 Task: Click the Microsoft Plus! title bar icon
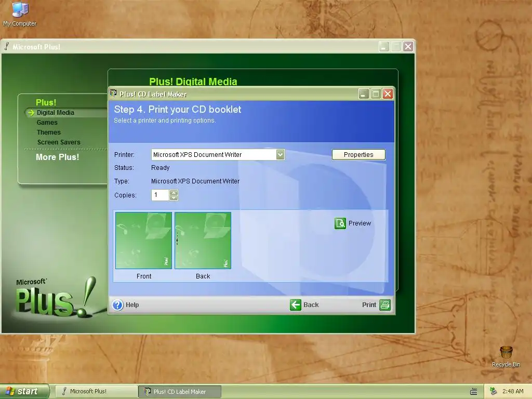point(6,46)
